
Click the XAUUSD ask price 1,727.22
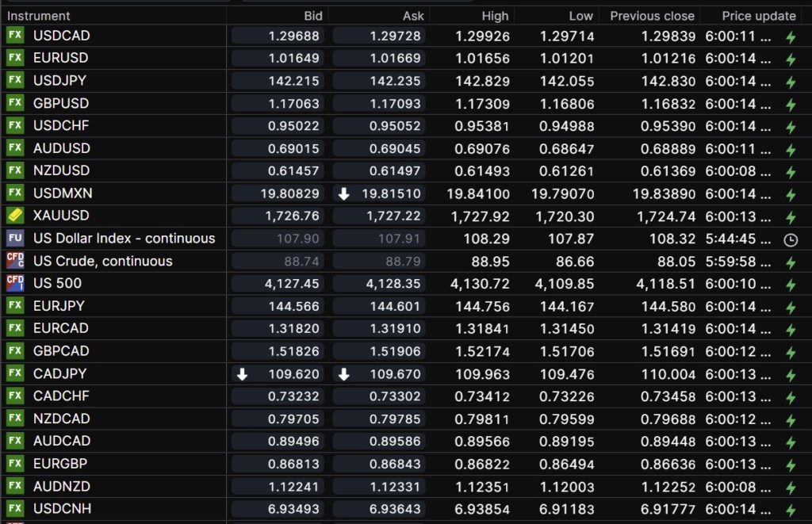point(380,216)
